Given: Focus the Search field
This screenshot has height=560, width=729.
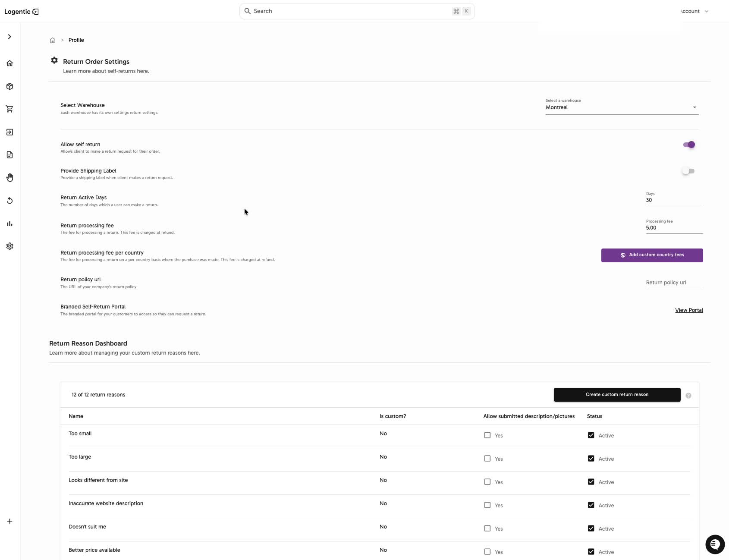Looking at the screenshot, I should (x=357, y=11).
